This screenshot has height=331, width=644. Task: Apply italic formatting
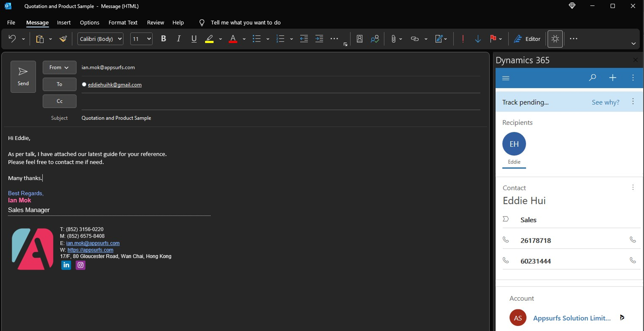[179, 39]
